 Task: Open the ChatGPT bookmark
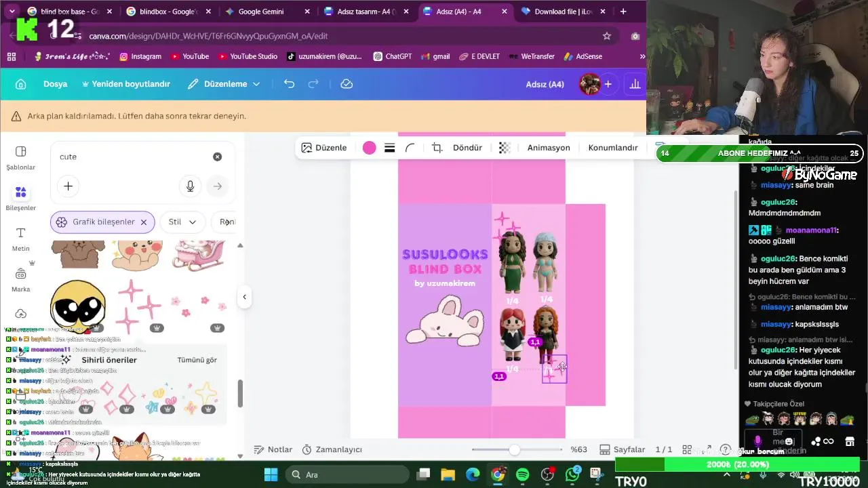tap(392, 56)
